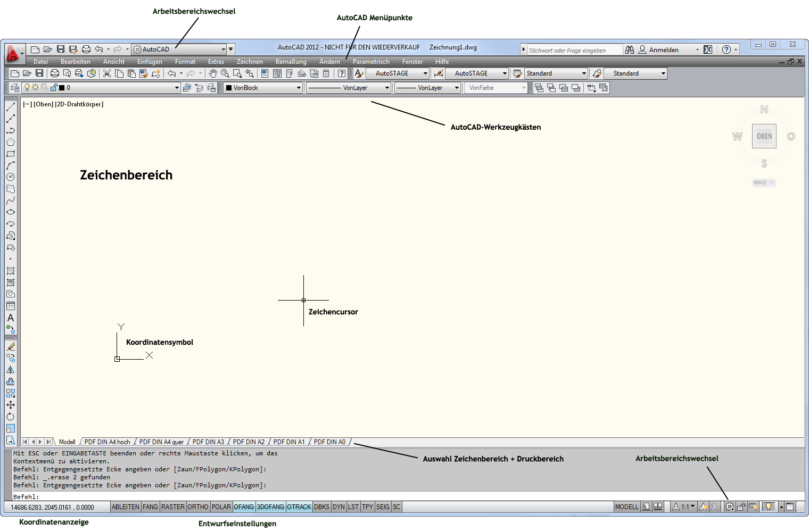Click the search help input field
809x532 pixels.
[x=574, y=50]
